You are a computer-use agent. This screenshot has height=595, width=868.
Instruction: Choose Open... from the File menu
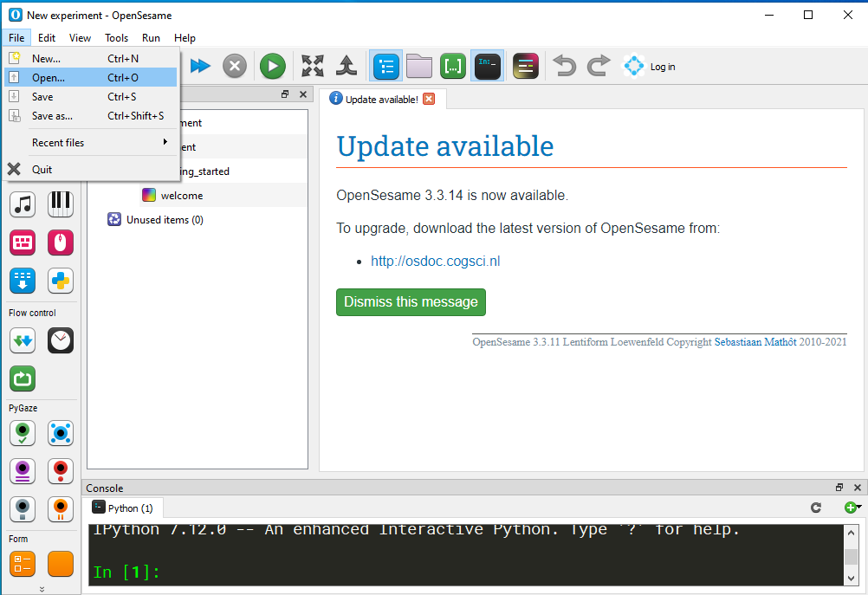(x=91, y=77)
